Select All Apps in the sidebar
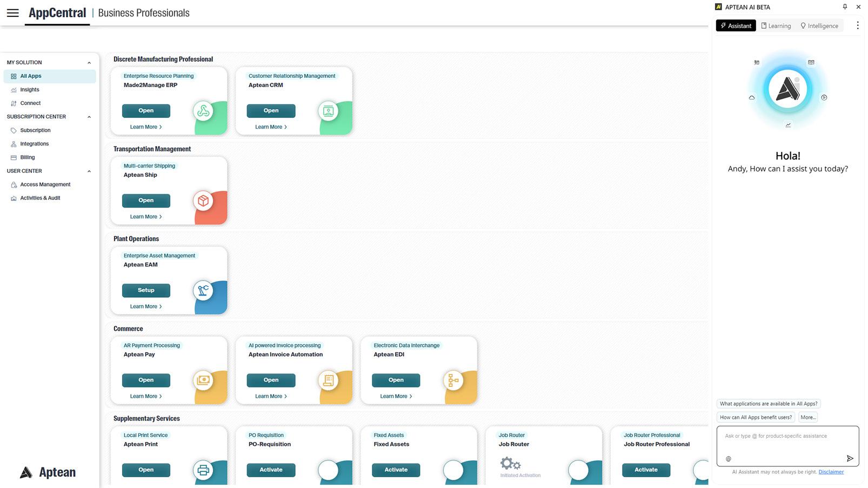 (x=50, y=76)
